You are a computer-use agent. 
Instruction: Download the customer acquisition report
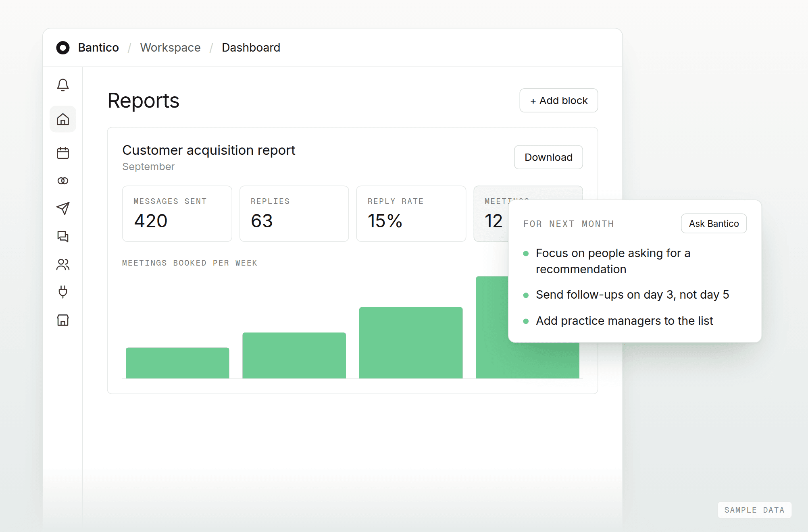click(548, 157)
